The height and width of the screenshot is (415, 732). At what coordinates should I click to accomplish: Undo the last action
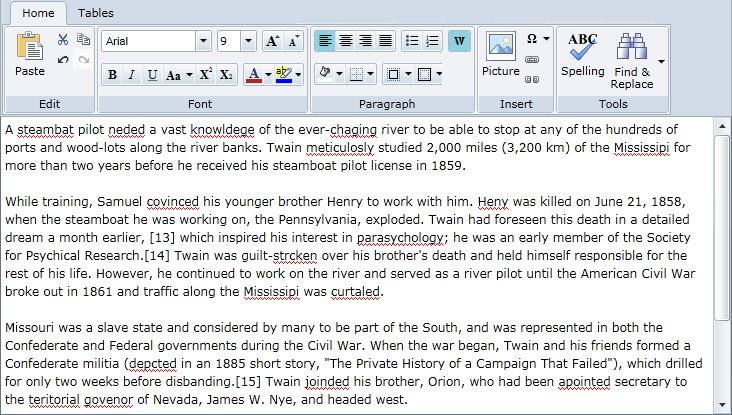pyautogui.click(x=63, y=60)
